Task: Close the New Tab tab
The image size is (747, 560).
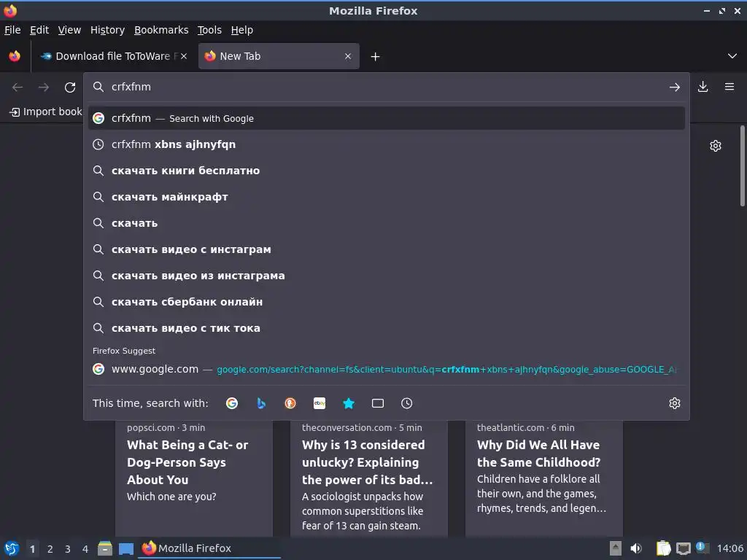Action: tap(348, 56)
